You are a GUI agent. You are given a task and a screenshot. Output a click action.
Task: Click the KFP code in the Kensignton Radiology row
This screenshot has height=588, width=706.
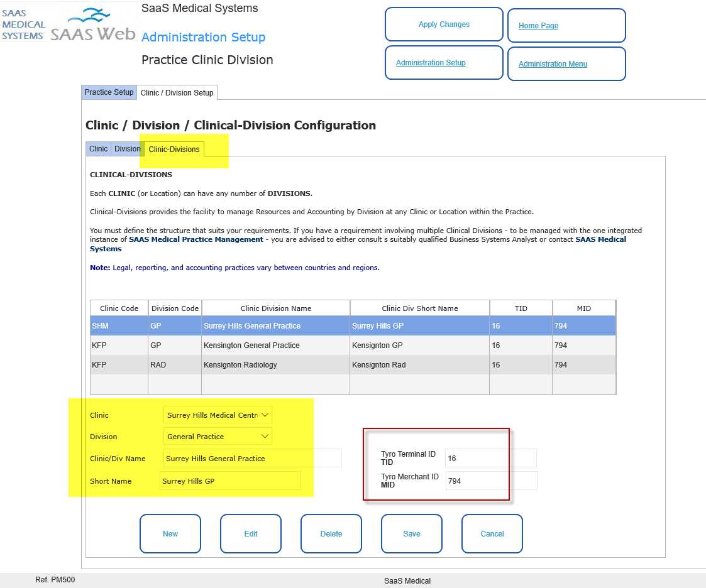[119, 365]
